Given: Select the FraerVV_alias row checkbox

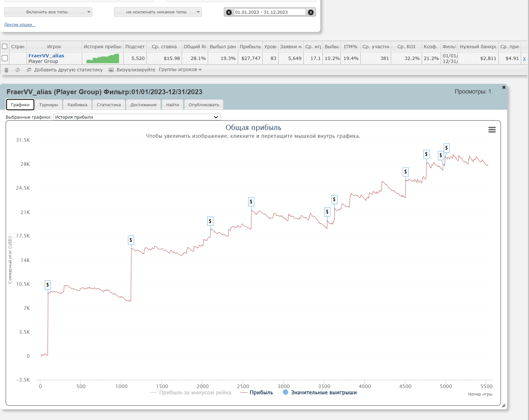Looking at the screenshot, I should [x=5, y=58].
